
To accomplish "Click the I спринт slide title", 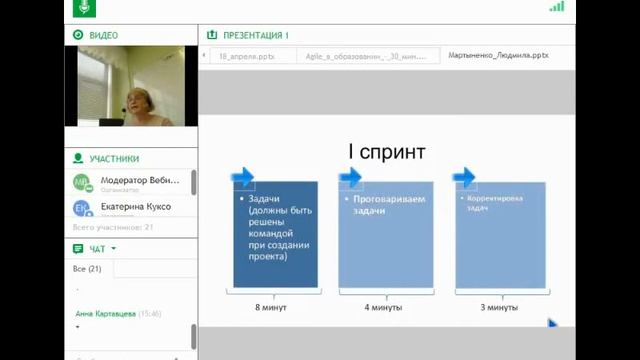I will [387, 151].
